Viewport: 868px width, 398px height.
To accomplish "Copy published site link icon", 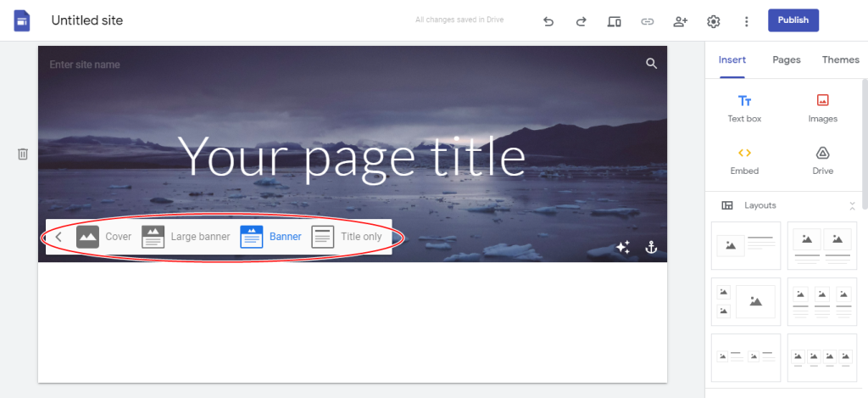I will (647, 21).
